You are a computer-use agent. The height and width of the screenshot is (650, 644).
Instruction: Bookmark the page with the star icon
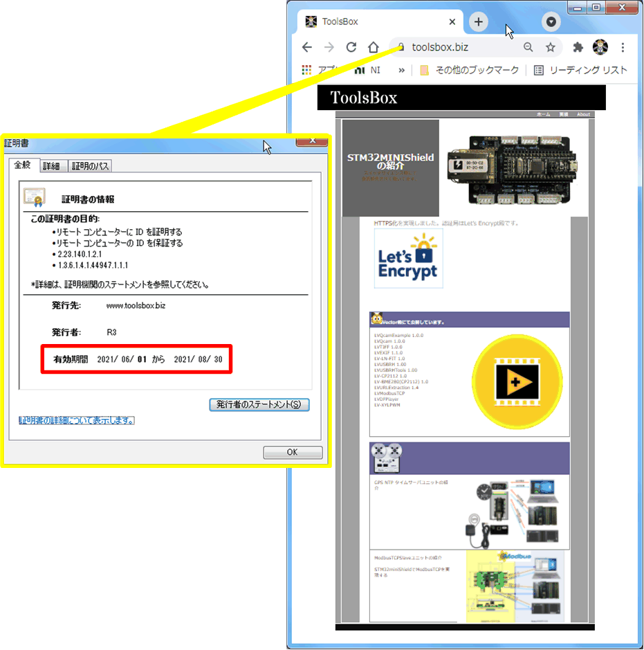550,47
